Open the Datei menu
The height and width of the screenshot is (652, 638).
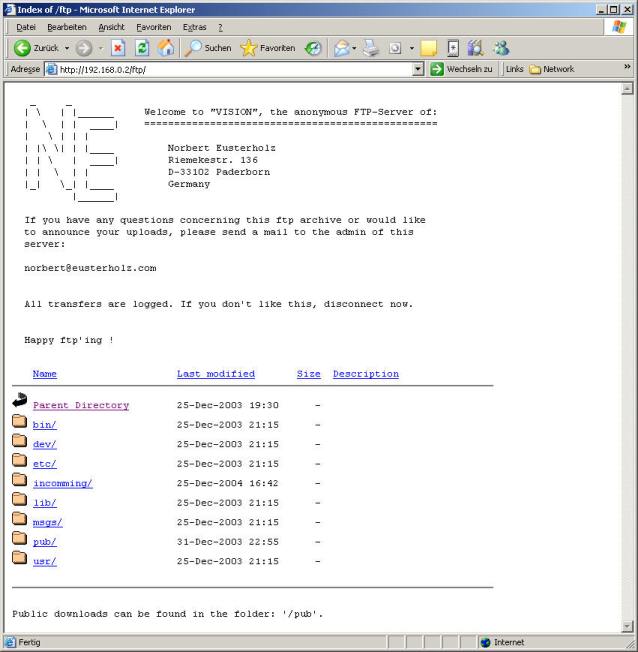point(26,27)
